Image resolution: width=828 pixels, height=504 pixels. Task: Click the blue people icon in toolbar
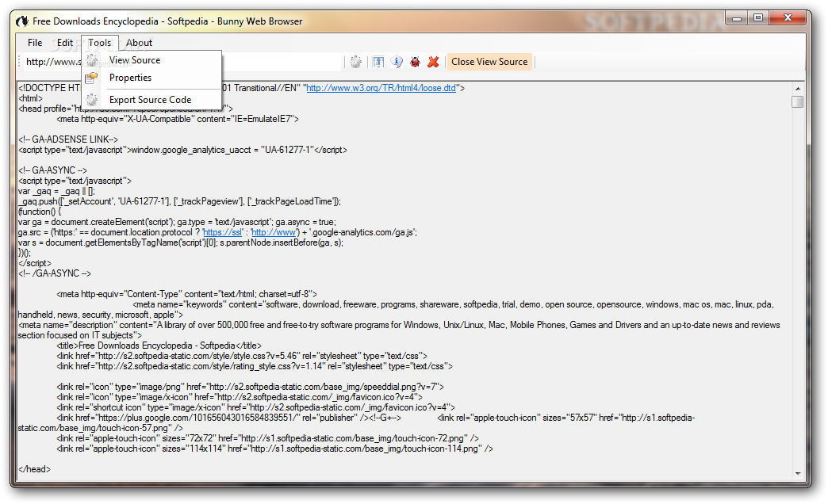pos(378,62)
